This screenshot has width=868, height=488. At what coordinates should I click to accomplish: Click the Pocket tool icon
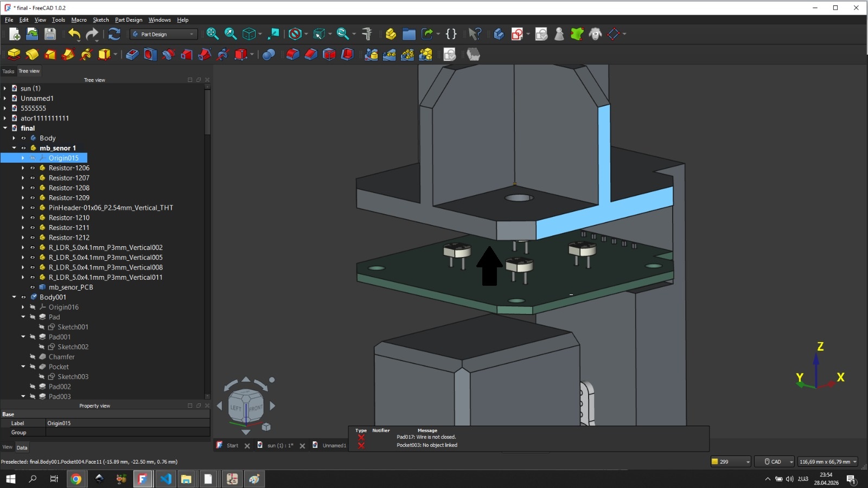point(132,54)
